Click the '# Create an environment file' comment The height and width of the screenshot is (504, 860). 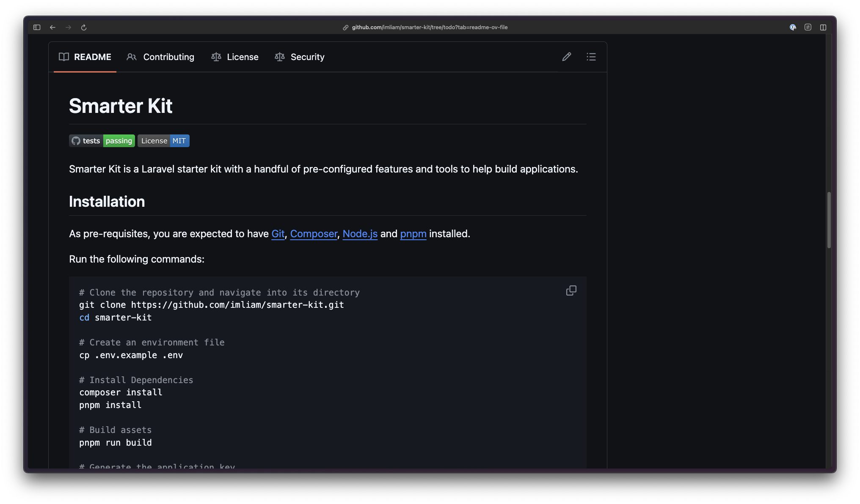coord(152,342)
